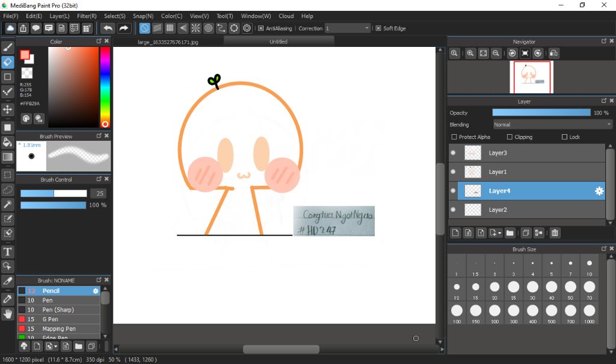Enable the parallel lines snap guide
This screenshot has width=616, height=364.
(x=157, y=28)
